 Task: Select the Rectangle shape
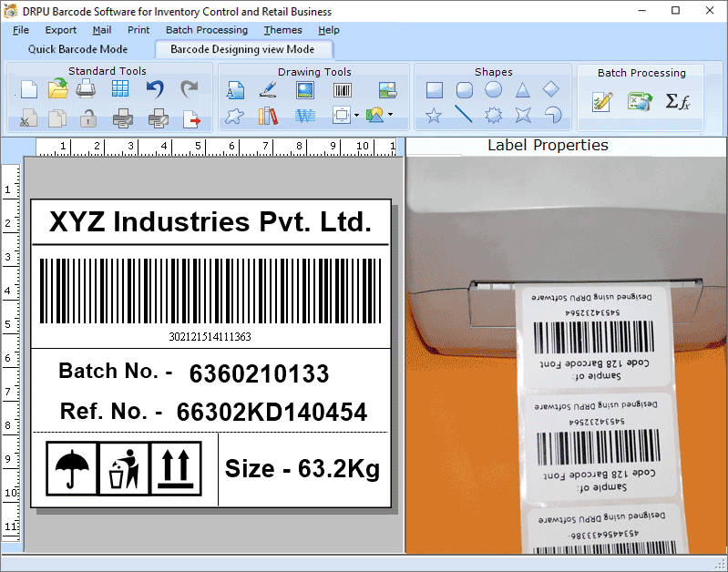click(434, 90)
